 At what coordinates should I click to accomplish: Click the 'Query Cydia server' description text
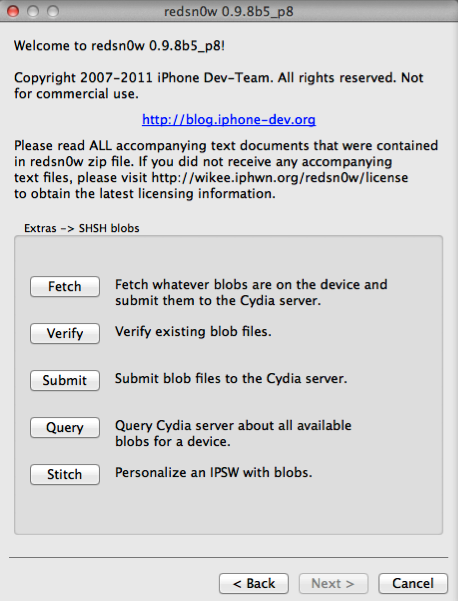(x=233, y=434)
